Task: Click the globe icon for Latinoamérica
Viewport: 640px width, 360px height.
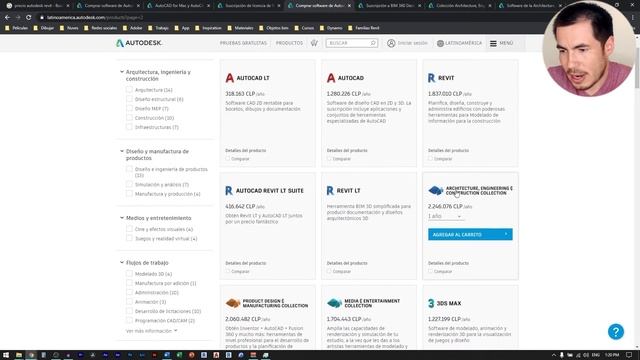Action: (x=440, y=43)
